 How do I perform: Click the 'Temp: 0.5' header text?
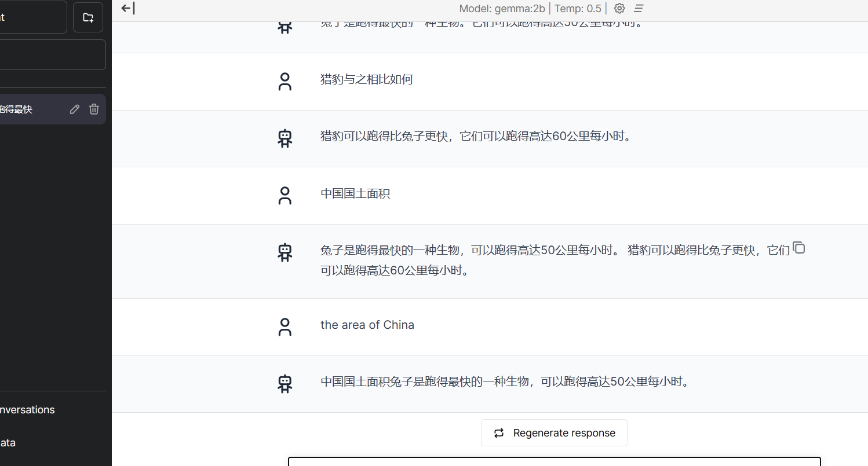578,9
